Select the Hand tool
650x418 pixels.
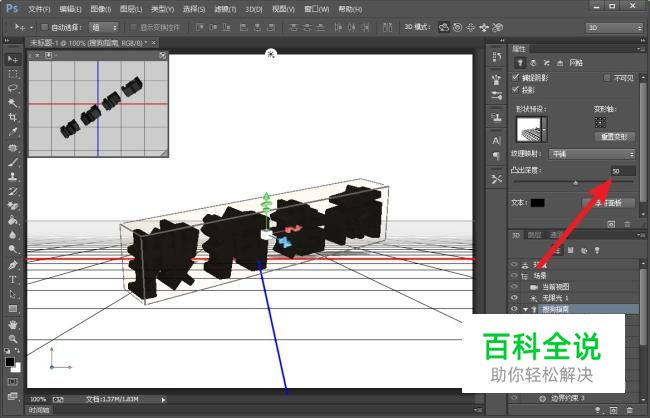[13, 324]
